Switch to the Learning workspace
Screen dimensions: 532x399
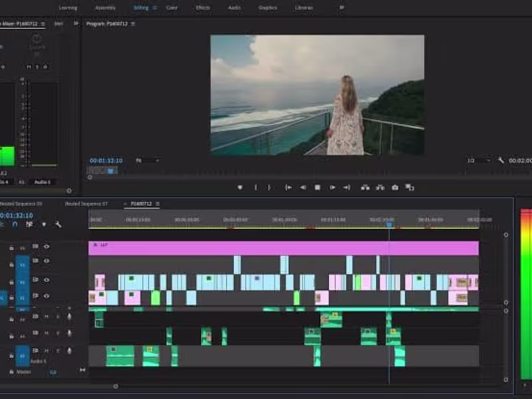point(68,7)
